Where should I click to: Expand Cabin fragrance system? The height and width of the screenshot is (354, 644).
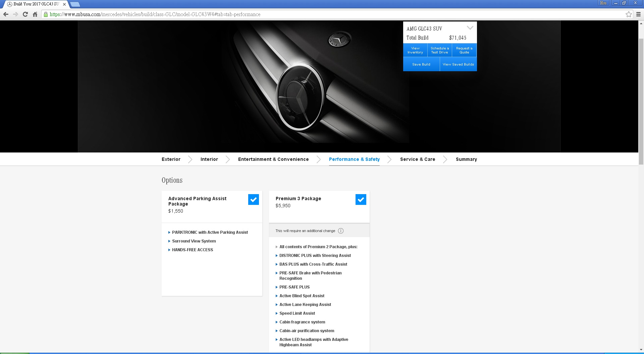[x=300, y=322]
